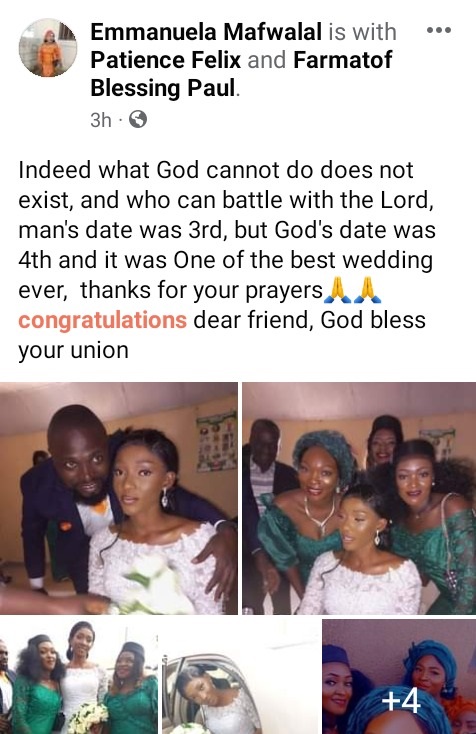Tap the first praying hands emoji
The height and width of the screenshot is (734, 476).
(337, 290)
